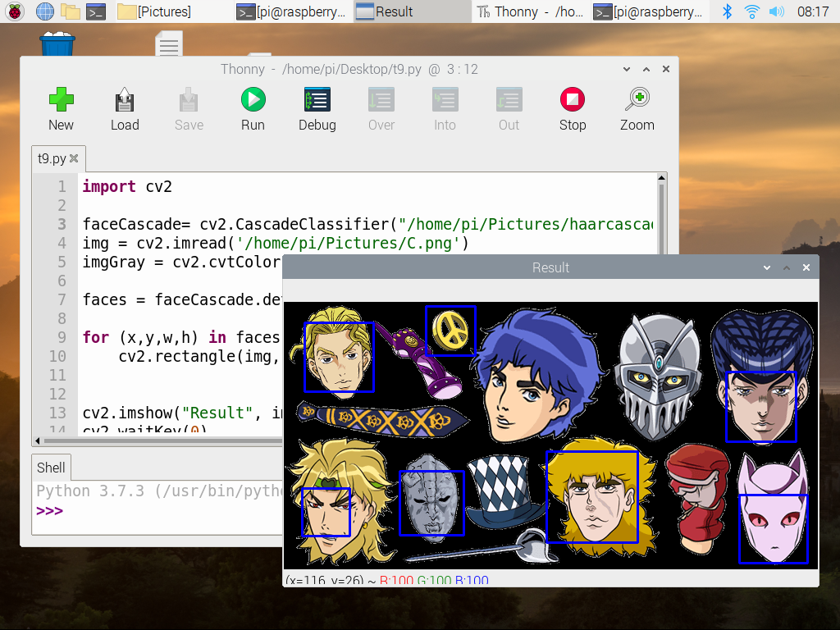Click the patterned necktie in Result image
This screenshot has width=840, height=630.
pos(382,419)
